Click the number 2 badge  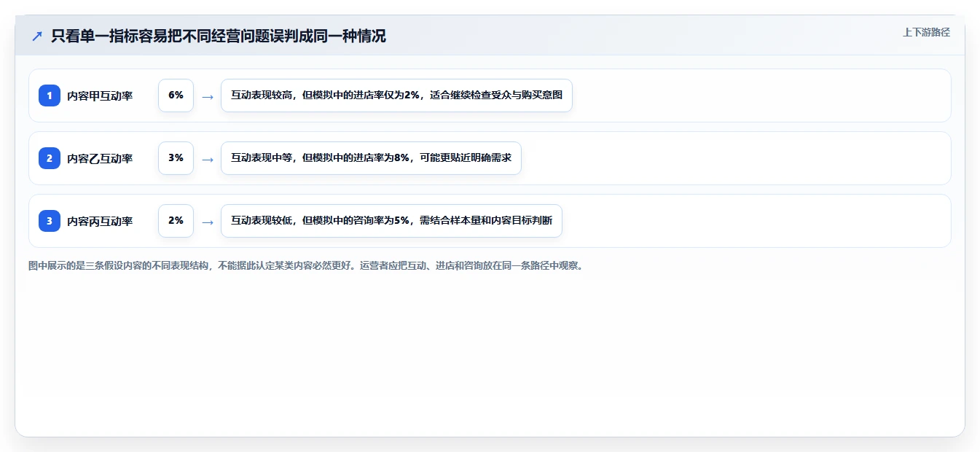pos(50,158)
